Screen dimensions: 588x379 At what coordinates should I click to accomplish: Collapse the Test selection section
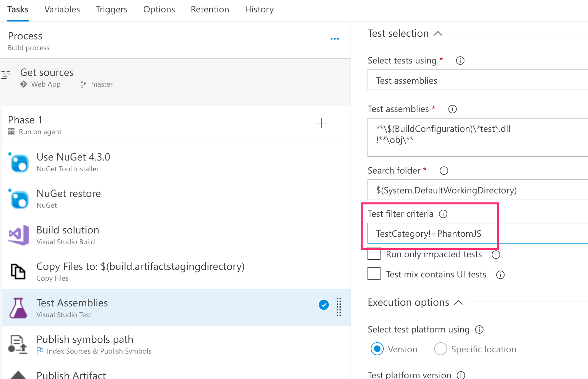[438, 34]
